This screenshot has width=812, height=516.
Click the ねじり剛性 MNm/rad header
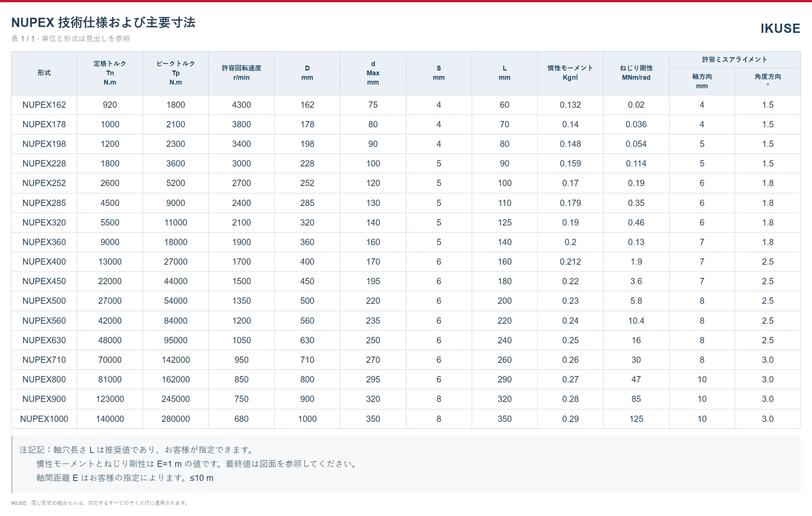pos(636,73)
